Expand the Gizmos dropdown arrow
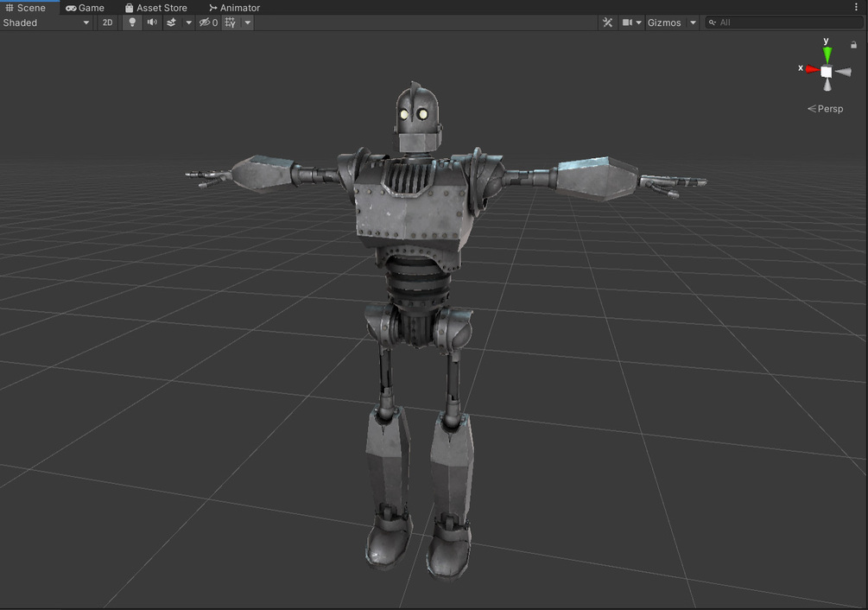Screen dimensions: 868x610 (693, 22)
